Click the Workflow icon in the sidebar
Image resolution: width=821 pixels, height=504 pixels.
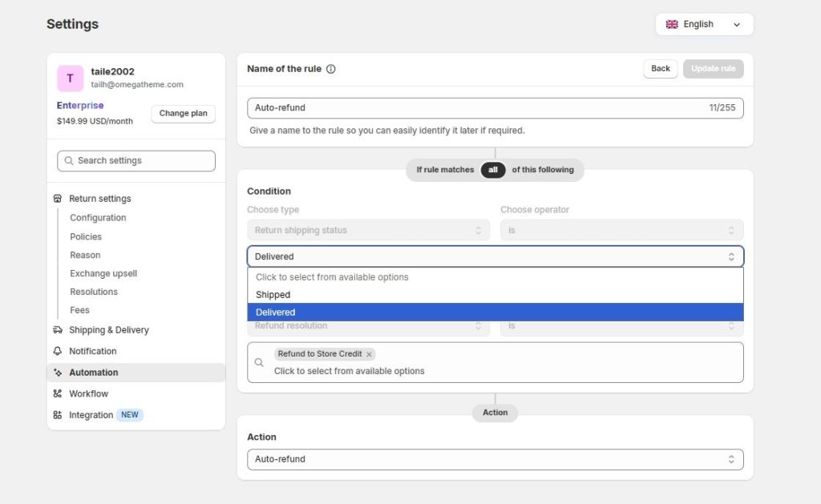coord(57,393)
